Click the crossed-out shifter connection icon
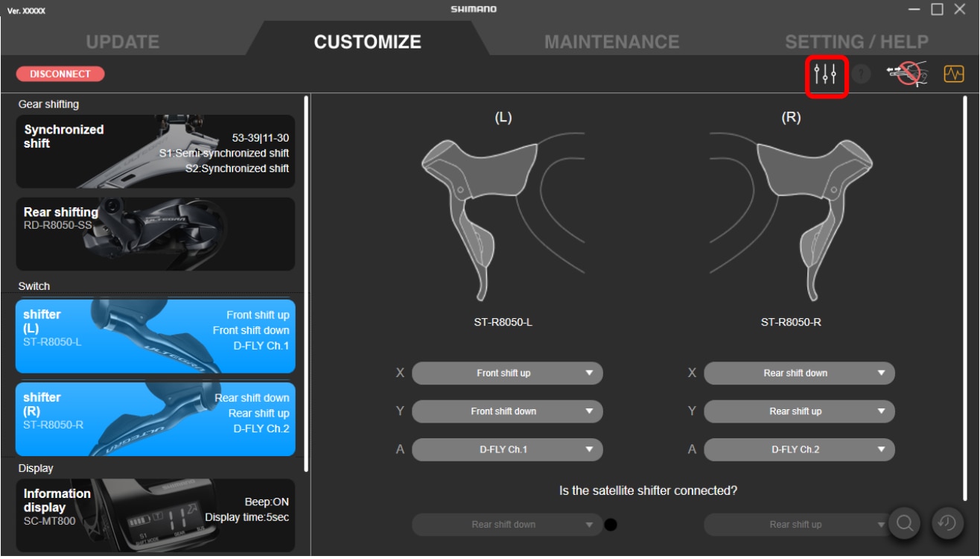The width and height of the screenshot is (980, 559). pyautogui.click(x=906, y=75)
